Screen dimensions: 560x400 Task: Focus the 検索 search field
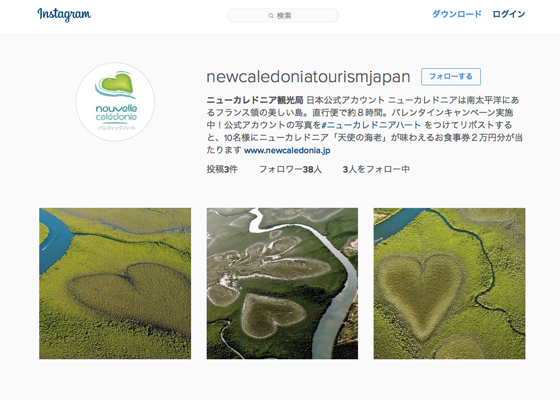pyautogui.click(x=283, y=16)
